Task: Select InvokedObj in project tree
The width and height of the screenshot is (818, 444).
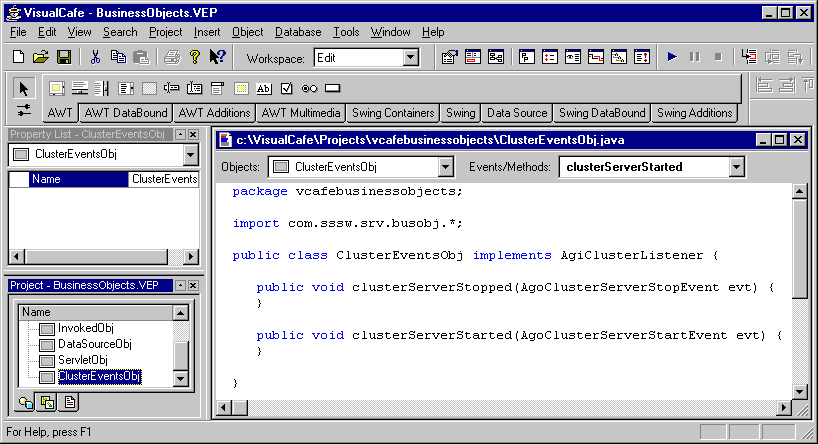Action: pyautogui.click(x=86, y=328)
